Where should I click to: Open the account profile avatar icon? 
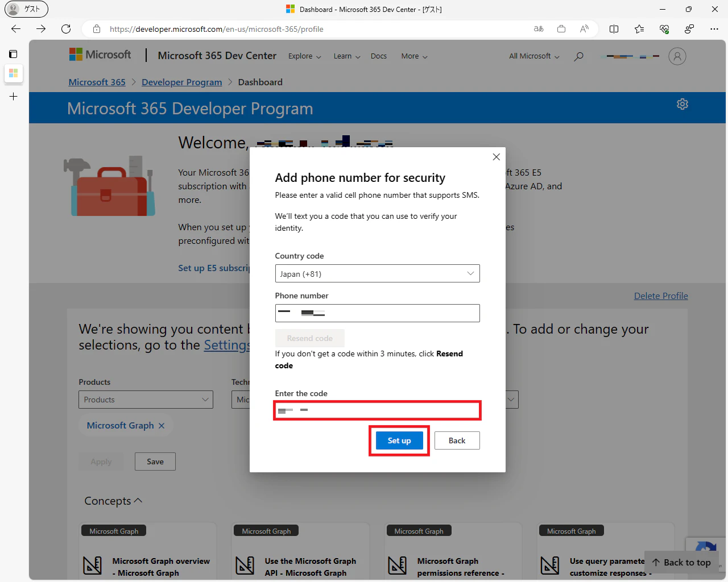click(677, 56)
